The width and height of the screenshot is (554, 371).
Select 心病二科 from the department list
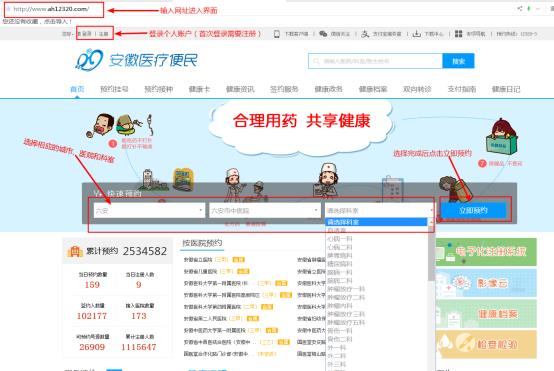pos(340,247)
